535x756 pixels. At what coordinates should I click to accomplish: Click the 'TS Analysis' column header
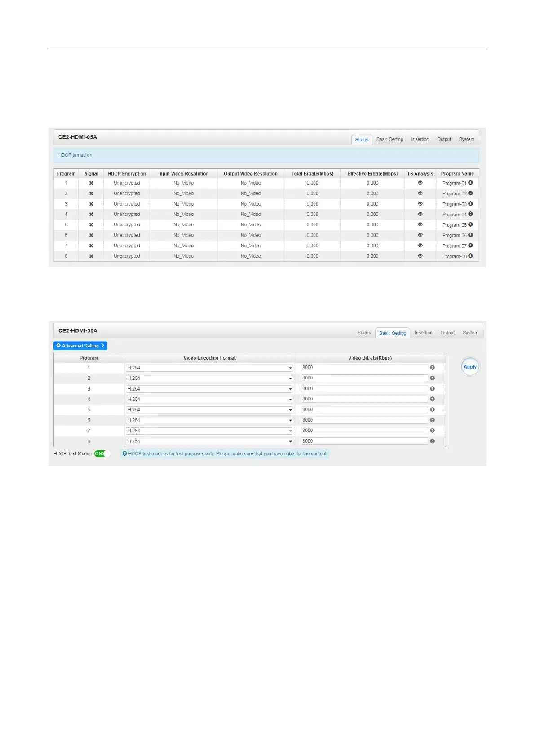pyautogui.click(x=420, y=174)
